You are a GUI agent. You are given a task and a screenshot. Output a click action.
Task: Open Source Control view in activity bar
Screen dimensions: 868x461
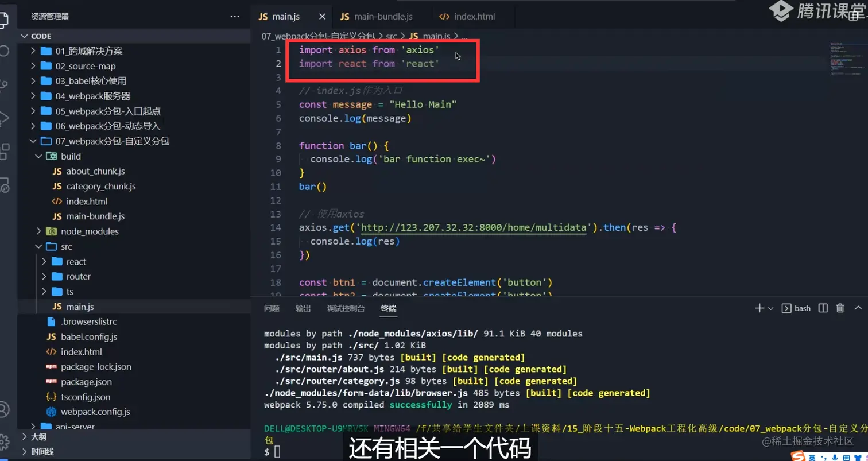(3, 86)
